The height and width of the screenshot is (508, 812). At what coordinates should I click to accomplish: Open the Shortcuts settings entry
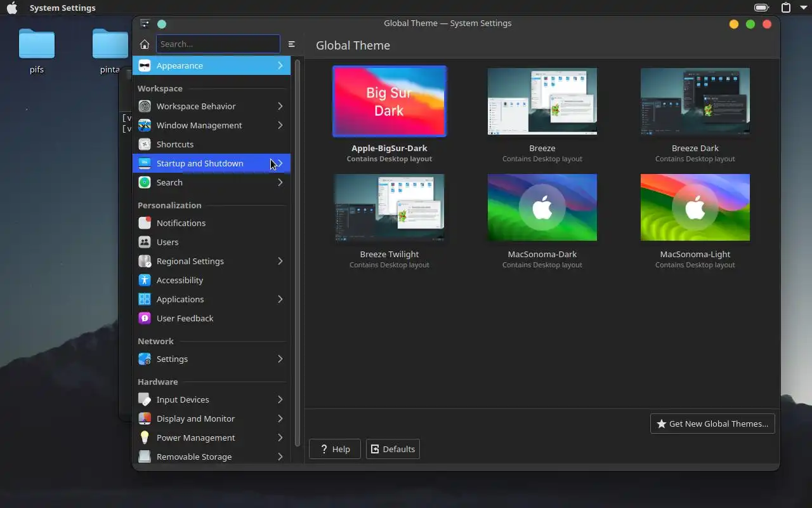[x=211, y=144]
